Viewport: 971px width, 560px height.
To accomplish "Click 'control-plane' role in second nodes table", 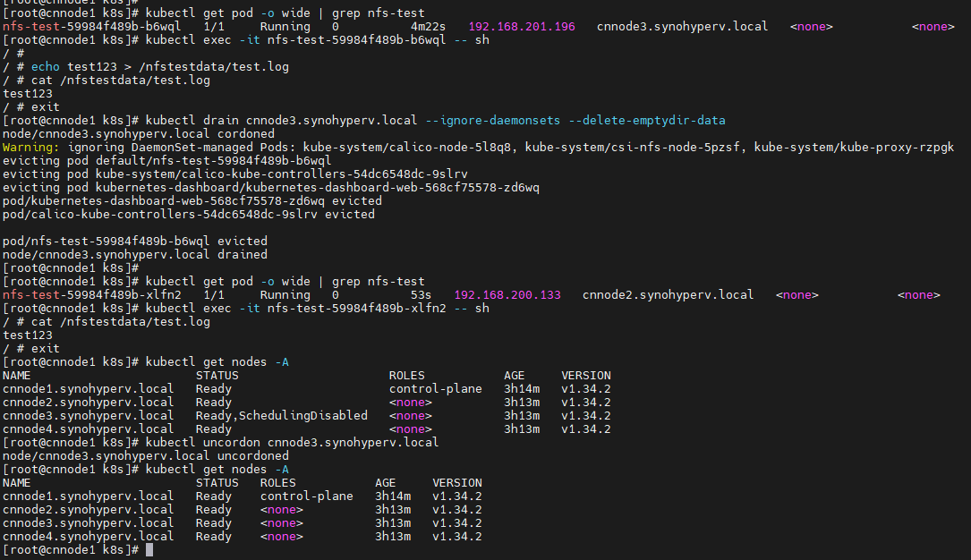I will point(307,496).
